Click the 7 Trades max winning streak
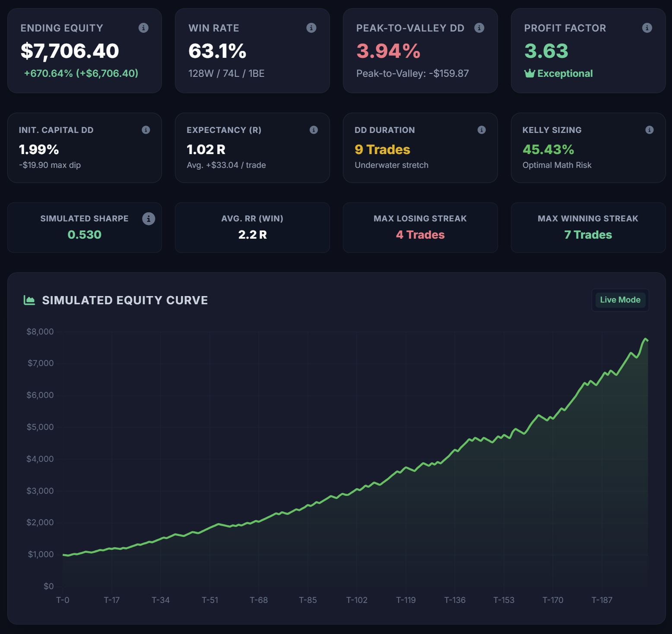The width and height of the screenshot is (672, 634). [x=588, y=234]
